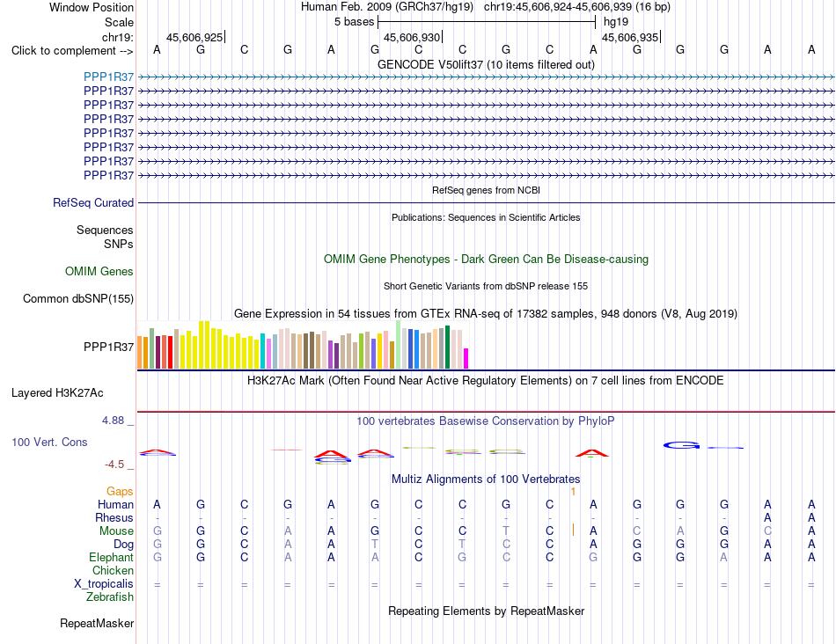Select the 'Mouse' species label
836x644 pixels.
[116, 531]
